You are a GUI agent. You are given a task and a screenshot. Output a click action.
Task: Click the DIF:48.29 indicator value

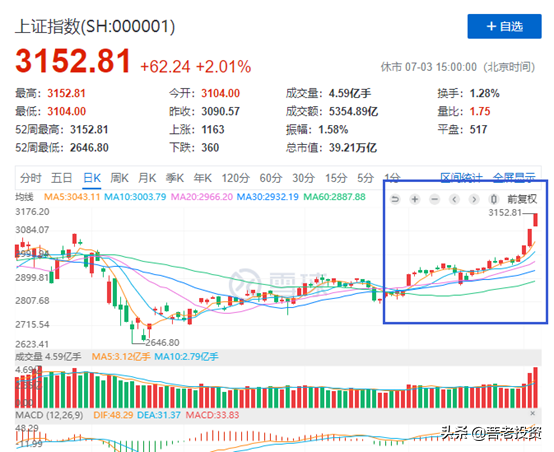pyautogui.click(x=113, y=415)
